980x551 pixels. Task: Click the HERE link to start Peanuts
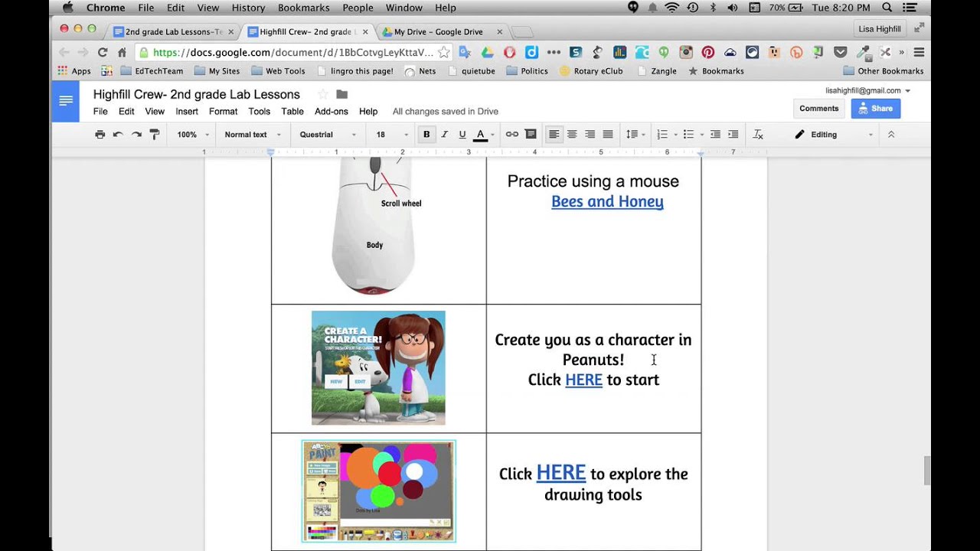pyautogui.click(x=583, y=380)
